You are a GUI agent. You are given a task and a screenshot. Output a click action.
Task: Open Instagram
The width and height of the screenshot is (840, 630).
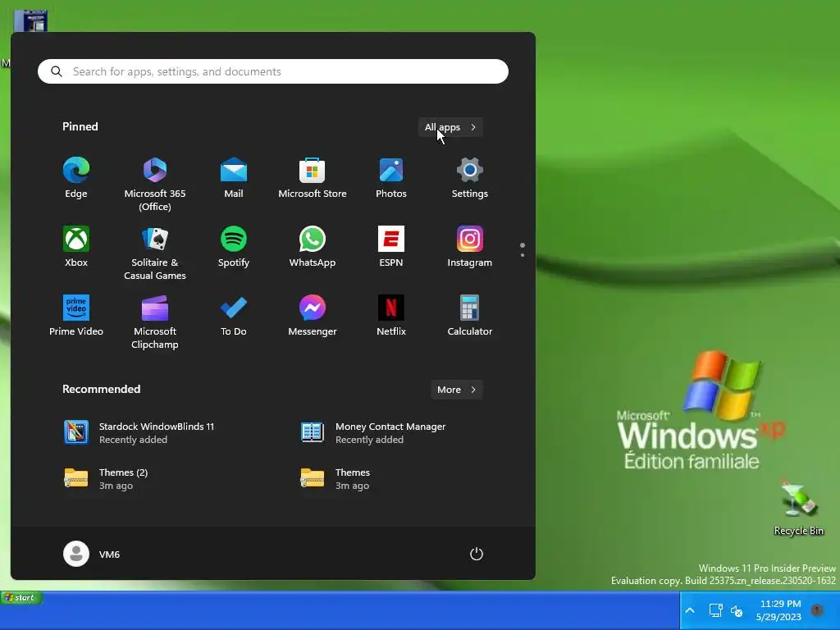pyautogui.click(x=470, y=247)
